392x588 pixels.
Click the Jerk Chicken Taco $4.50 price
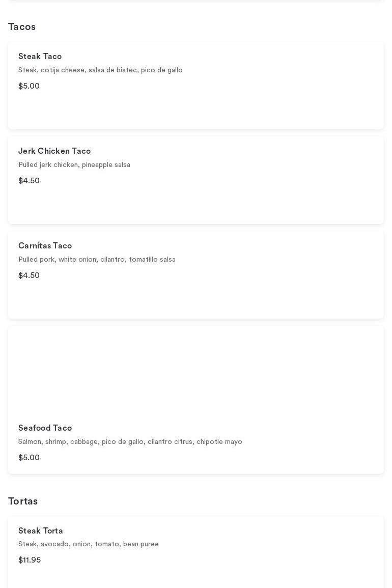pyautogui.click(x=29, y=181)
